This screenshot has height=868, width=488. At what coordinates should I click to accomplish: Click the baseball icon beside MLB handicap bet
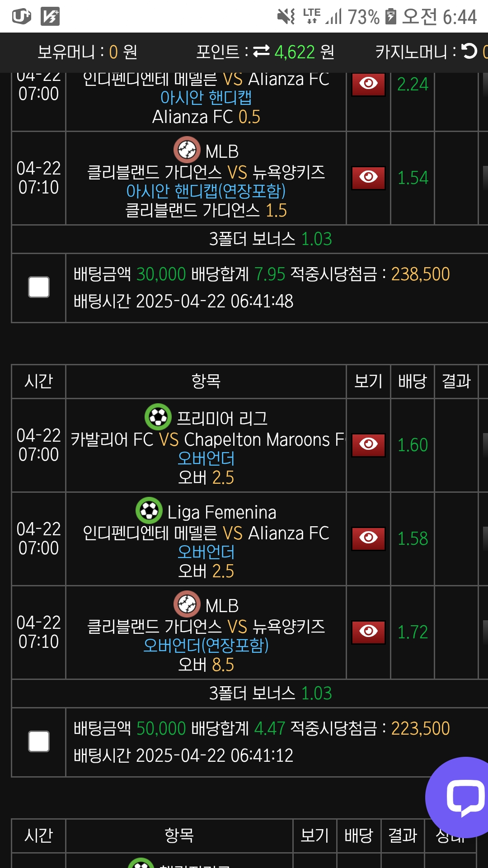pos(187,150)
